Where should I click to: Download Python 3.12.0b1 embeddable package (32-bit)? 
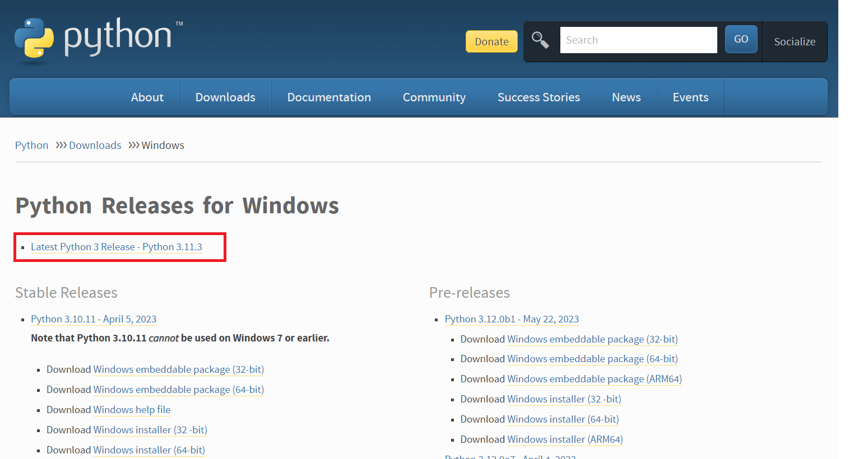[592, 339]
